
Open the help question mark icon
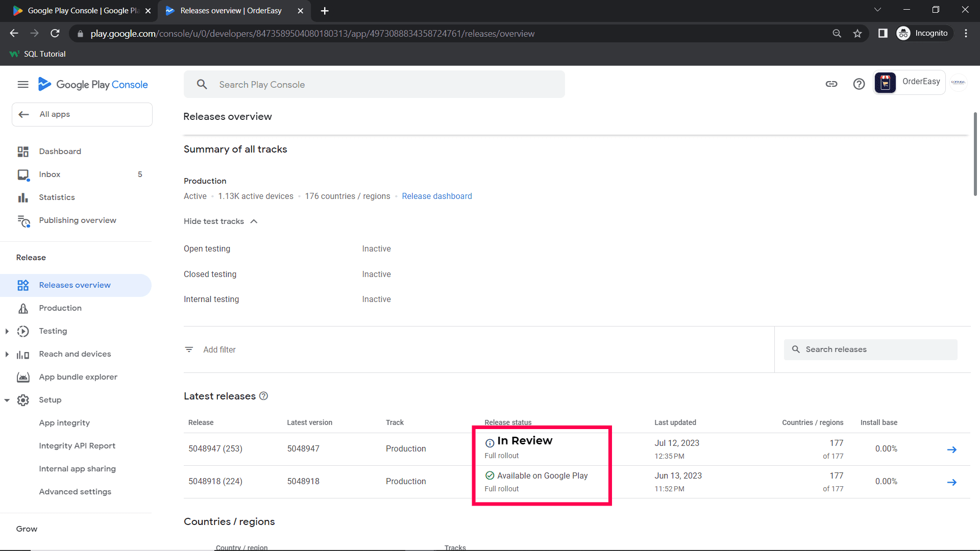pos(859,84)
